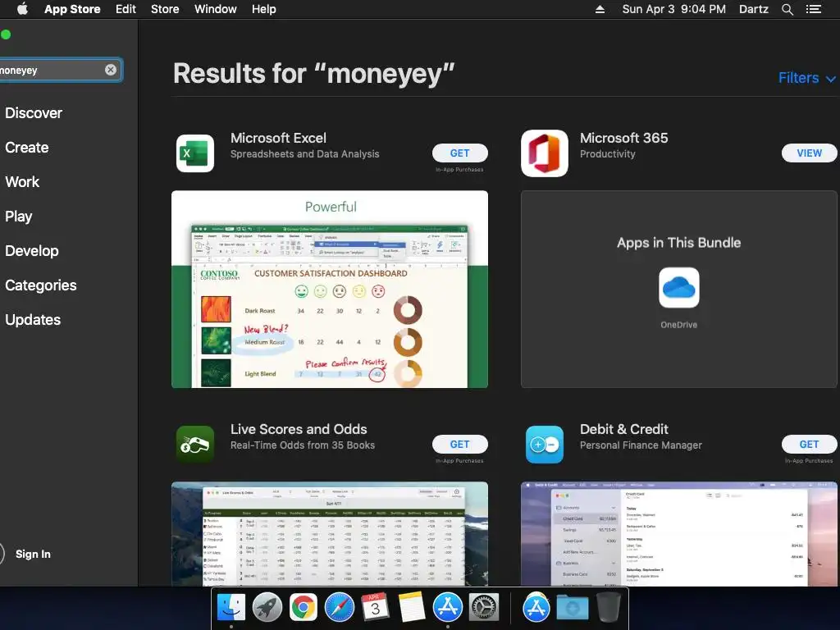The width and height of the screenshot is (840, 630).
Task: Open the Window menu
Action: (x=216, y=9)
